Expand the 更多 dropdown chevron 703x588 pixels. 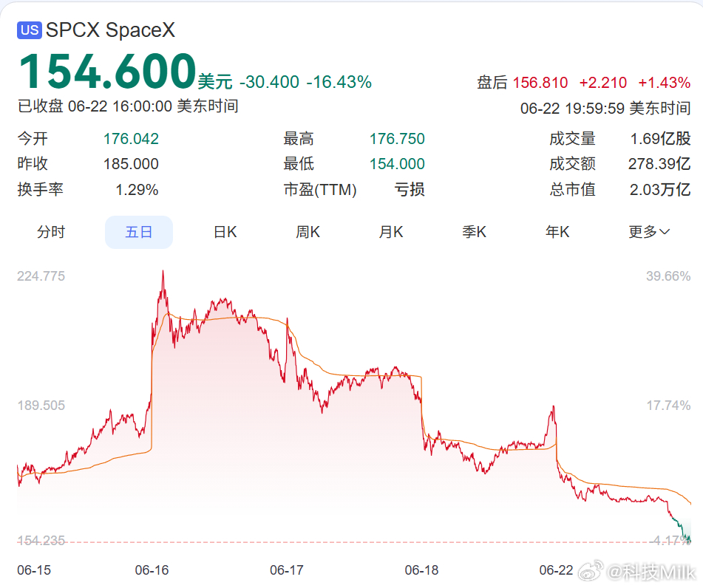[x=665, y=232]
